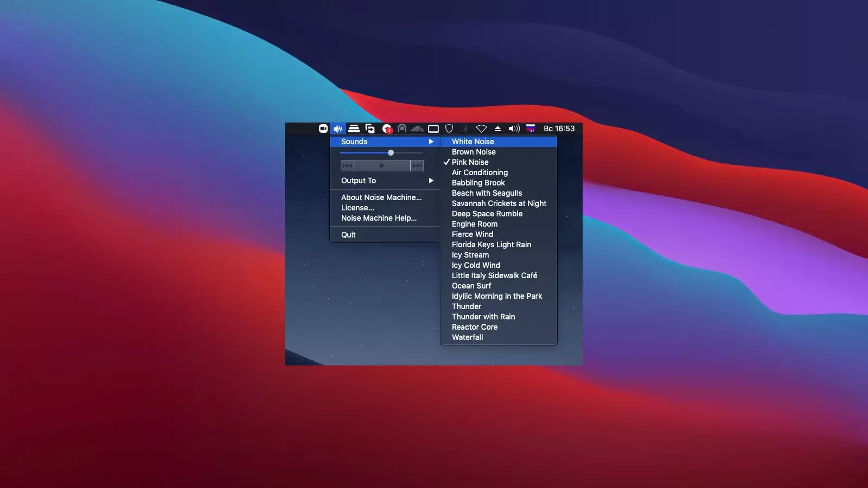Screen dimensions: 868x488
Task: Choose White Noise from the sounds list
Action: 473,142
